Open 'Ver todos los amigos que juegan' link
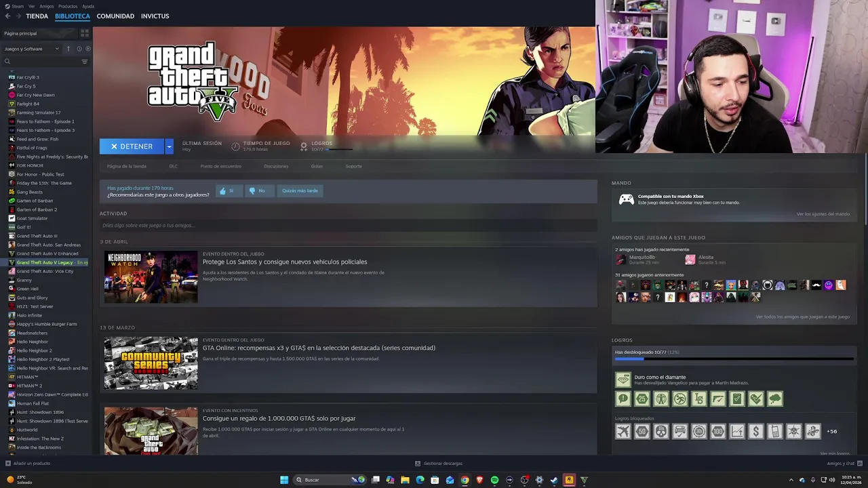The image size is (868, 488). (803, 317)
